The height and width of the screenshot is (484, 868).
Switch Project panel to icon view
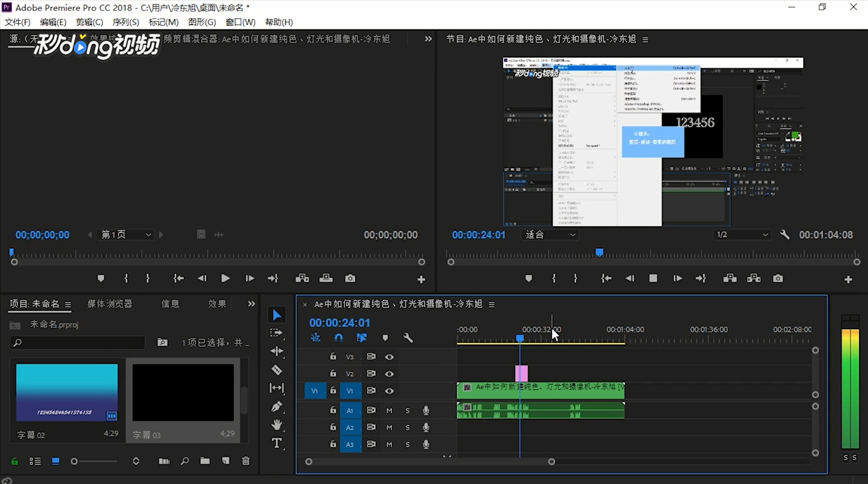click(55, 461)
